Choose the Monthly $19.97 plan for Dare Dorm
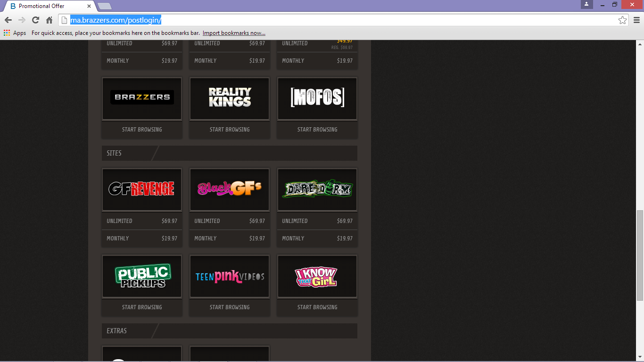 (317, 239)
